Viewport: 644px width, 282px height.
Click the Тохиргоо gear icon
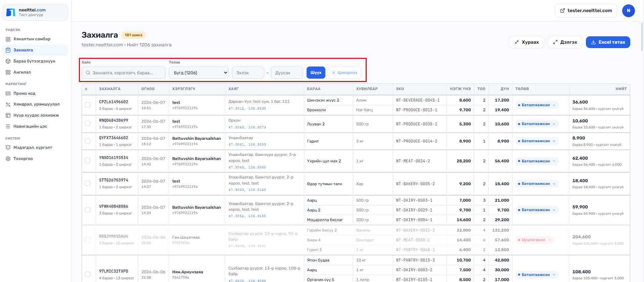[8, 159]
